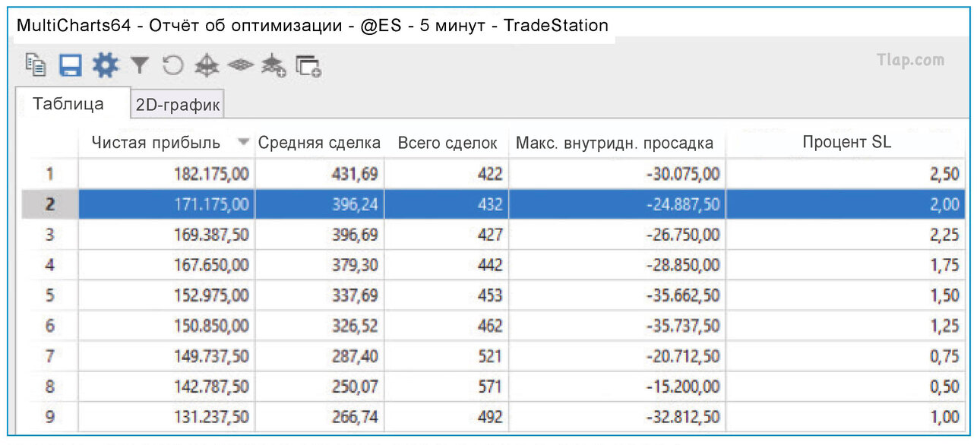Click Процент SL cell 1,00
980x445 pixels.
point(846,417)
